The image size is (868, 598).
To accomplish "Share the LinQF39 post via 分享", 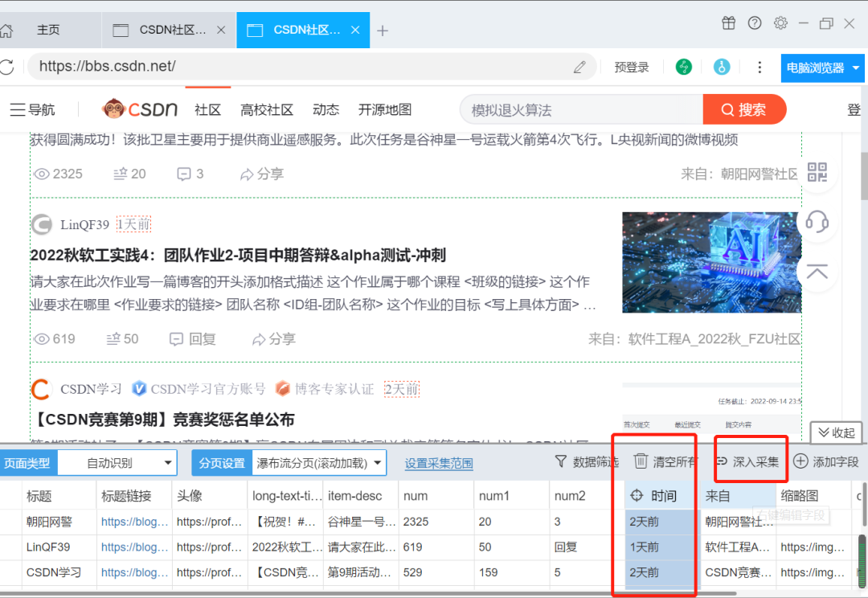I will click(273, 339).
